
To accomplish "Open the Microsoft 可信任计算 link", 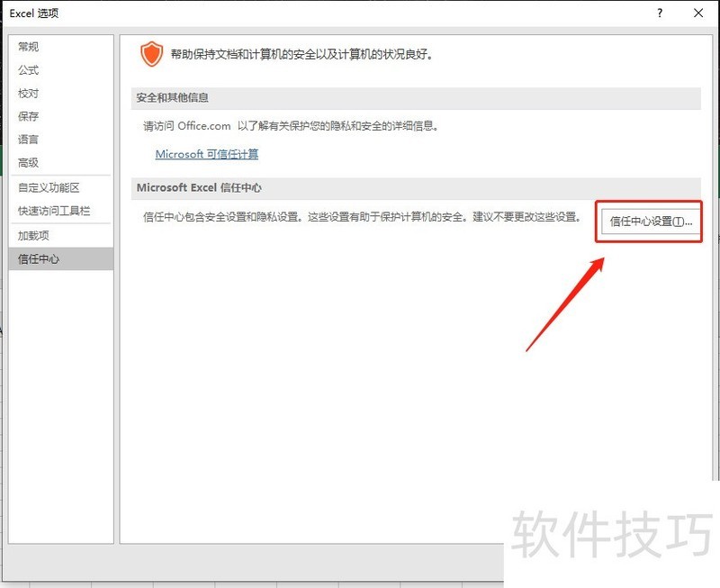I will pos(207,154).
